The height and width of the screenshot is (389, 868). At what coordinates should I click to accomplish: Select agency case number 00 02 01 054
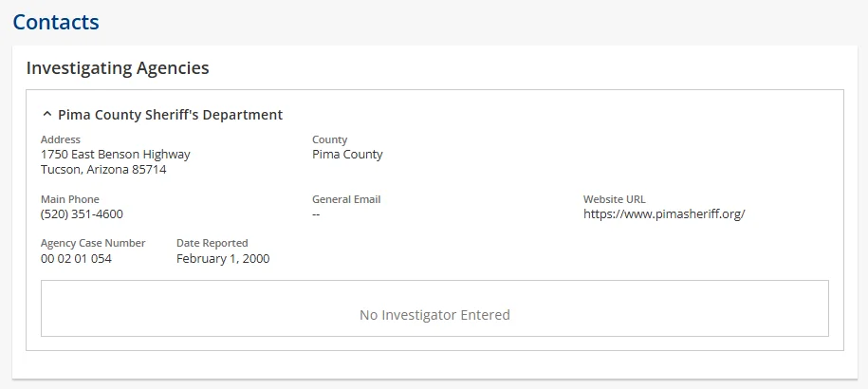tap(76, 258)
